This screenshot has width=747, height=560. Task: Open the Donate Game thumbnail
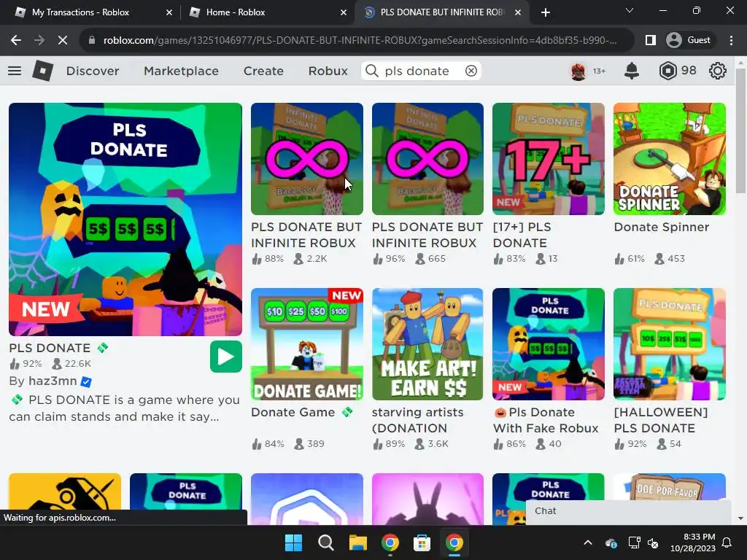pos(307,344)
